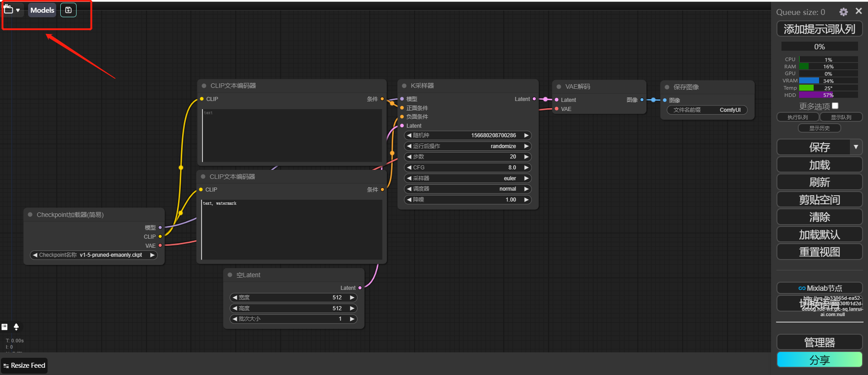Increase 宽度 width with right arrow

pyautogui.click(x=352, y=298)
